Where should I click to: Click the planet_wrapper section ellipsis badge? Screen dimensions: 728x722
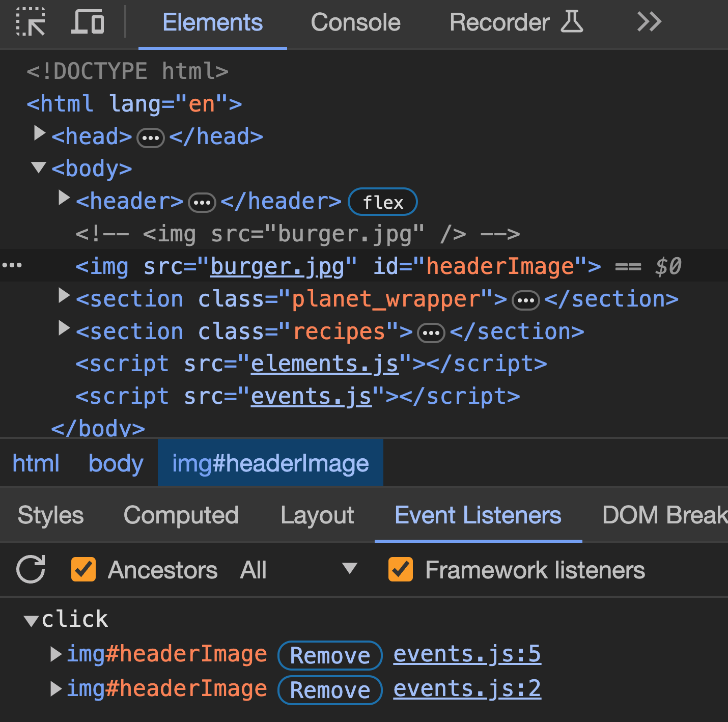pyautogui.click(x=526, y=300)
